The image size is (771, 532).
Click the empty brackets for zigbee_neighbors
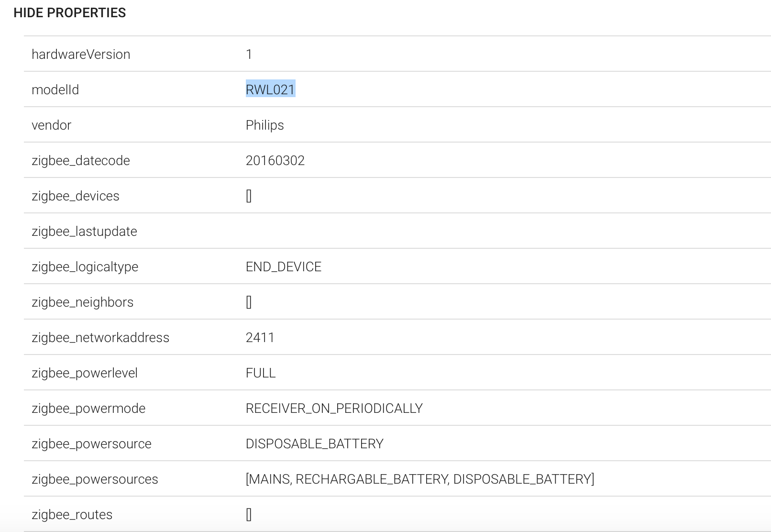[x=249, y=302]
